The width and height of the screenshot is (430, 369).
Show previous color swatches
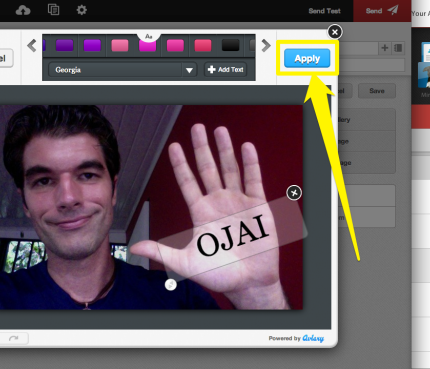click(32, 46)
